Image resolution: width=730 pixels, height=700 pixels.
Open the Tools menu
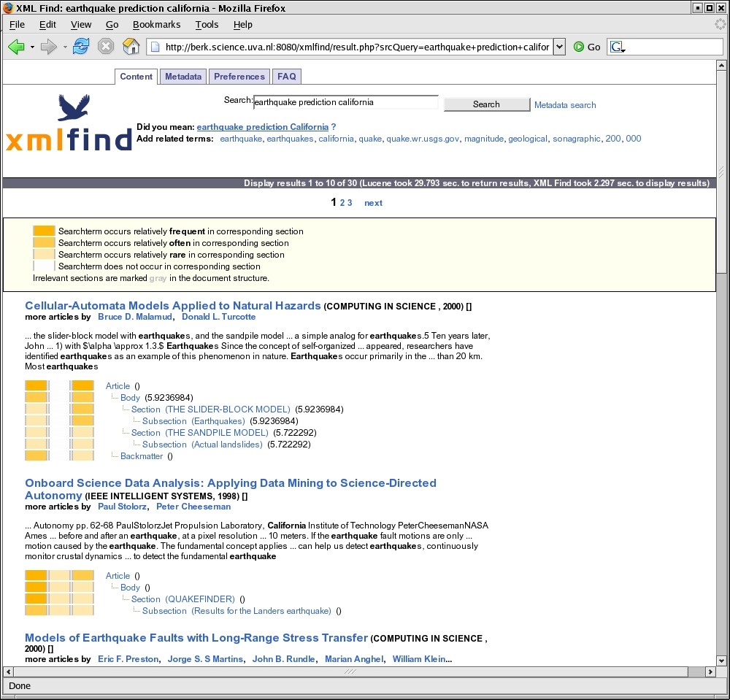point(207,24)
